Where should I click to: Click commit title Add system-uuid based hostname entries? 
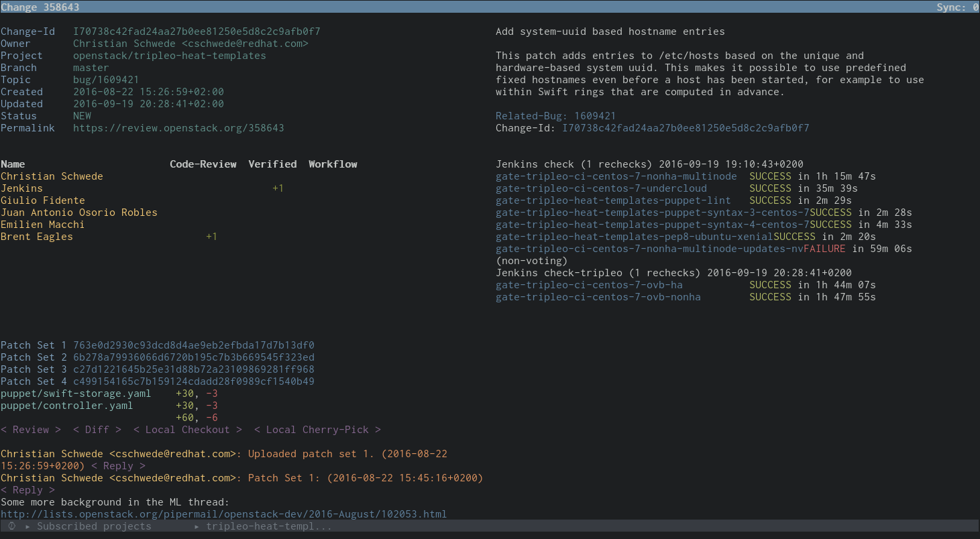[610, 32]
